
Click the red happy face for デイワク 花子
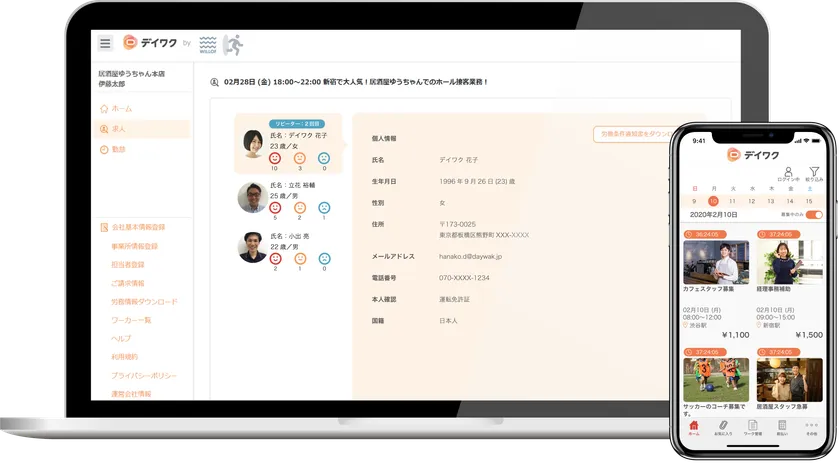(x=275, y=158)
